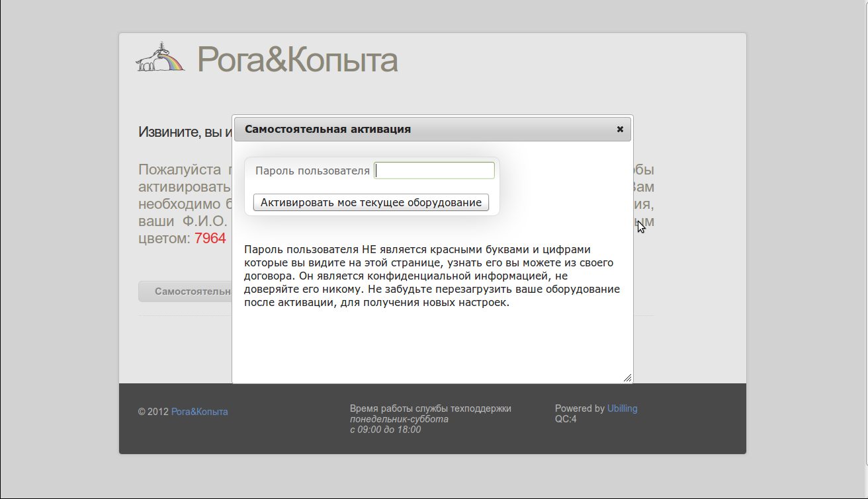
Task: Click the Powered by text
Action: pos(580,408)
